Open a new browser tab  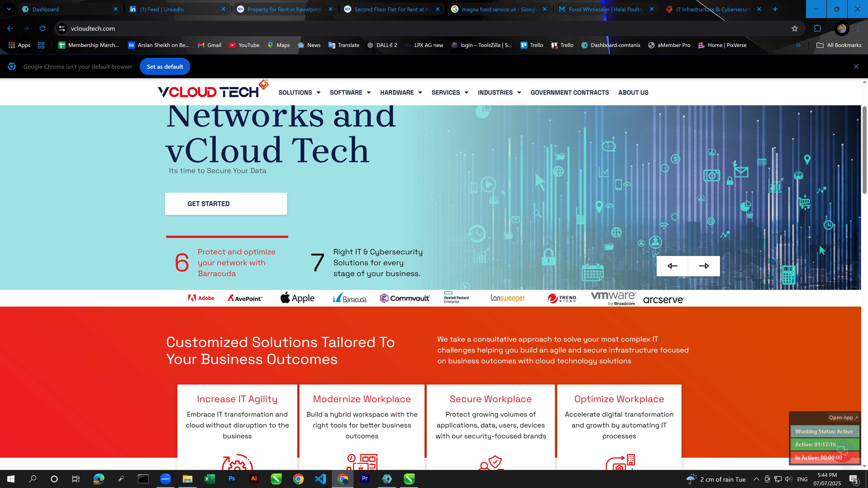click(x=775, y=9)
